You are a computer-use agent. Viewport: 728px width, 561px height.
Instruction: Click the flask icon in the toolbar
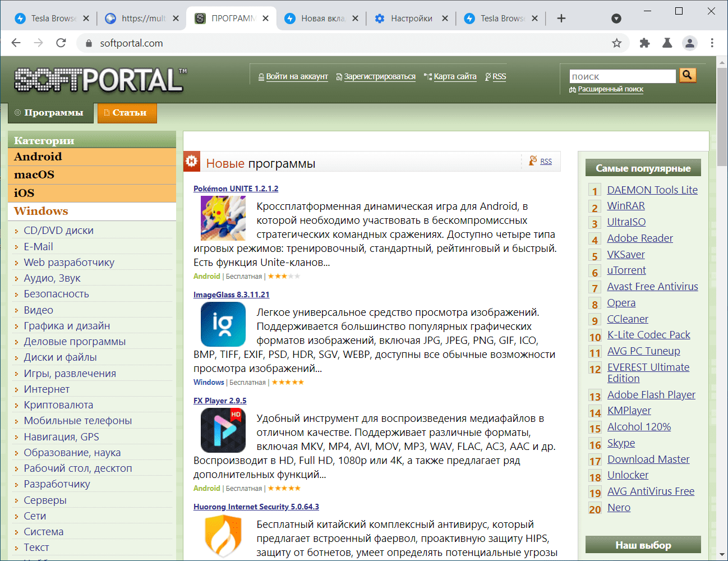click(x=667, y=43)
